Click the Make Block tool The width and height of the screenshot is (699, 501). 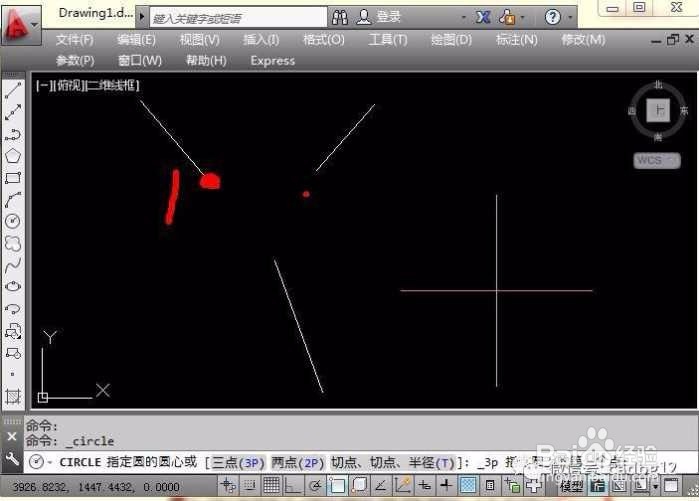13,353
